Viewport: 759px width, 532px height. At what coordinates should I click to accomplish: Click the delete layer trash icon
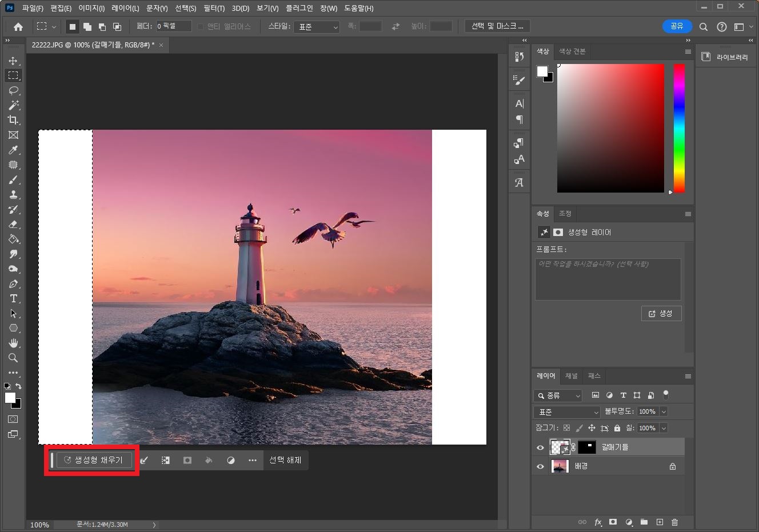coord(674,522)
